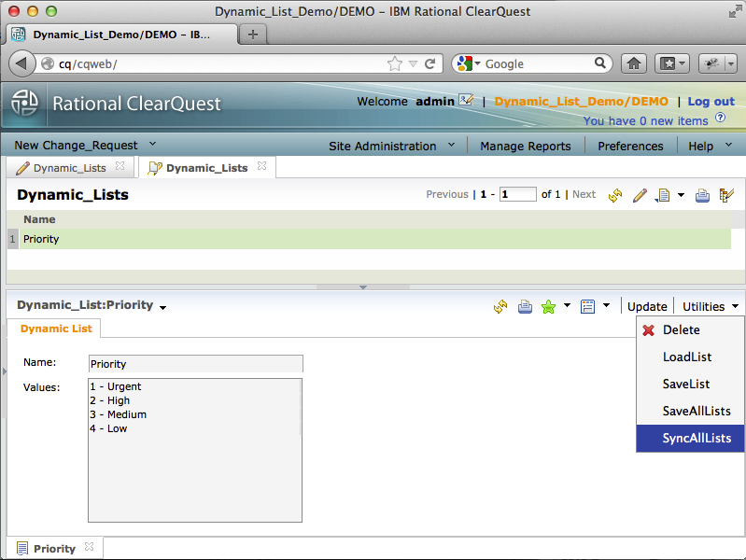Switch to the Dynamic List form tab

(56, 329)
